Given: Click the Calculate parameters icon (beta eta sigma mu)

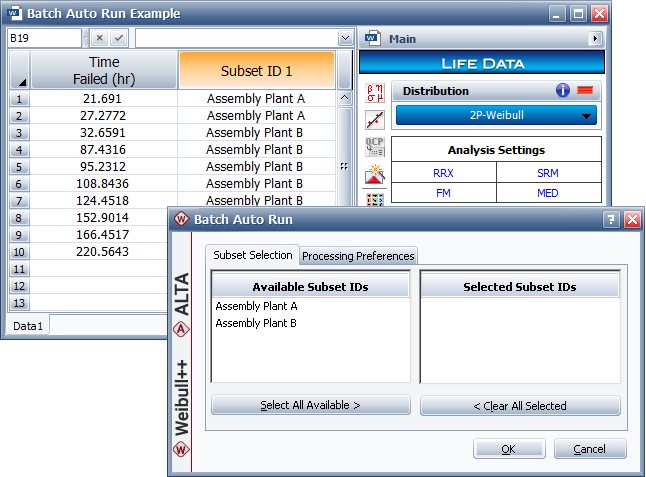Looking at the screenshot, I should point(375,94).
